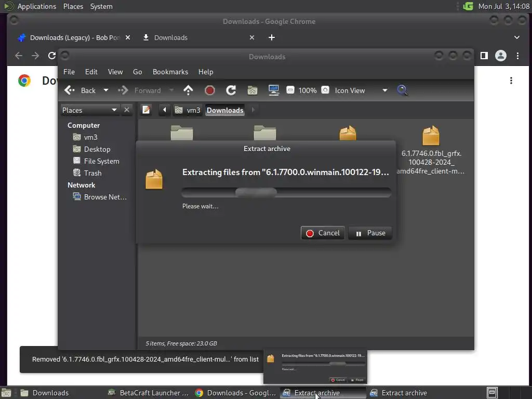532x399 pixels.
Task: Zoom out with the minus icon
Action: tap(290, 90)
